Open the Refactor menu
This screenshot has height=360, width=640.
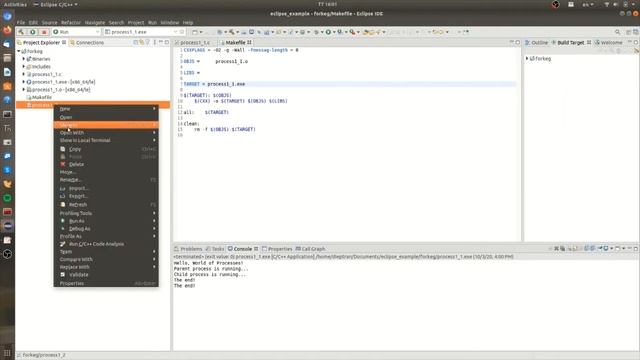tap(71, 22)
